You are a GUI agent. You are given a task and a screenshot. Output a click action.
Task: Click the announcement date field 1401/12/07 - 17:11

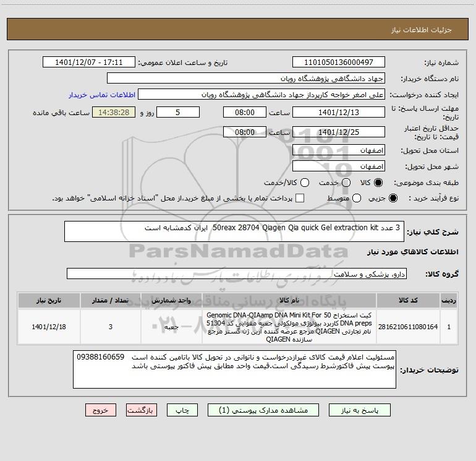click(x=89, y=62)
